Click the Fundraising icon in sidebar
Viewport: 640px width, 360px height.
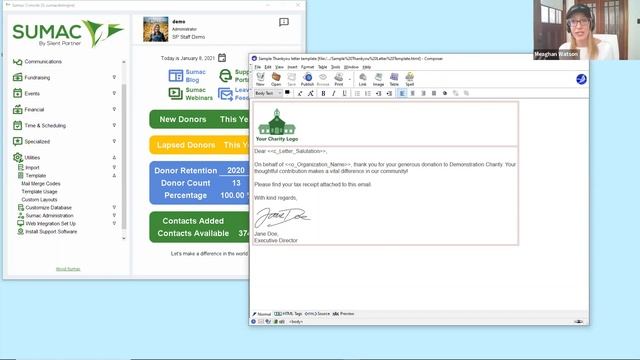point(18,77)
